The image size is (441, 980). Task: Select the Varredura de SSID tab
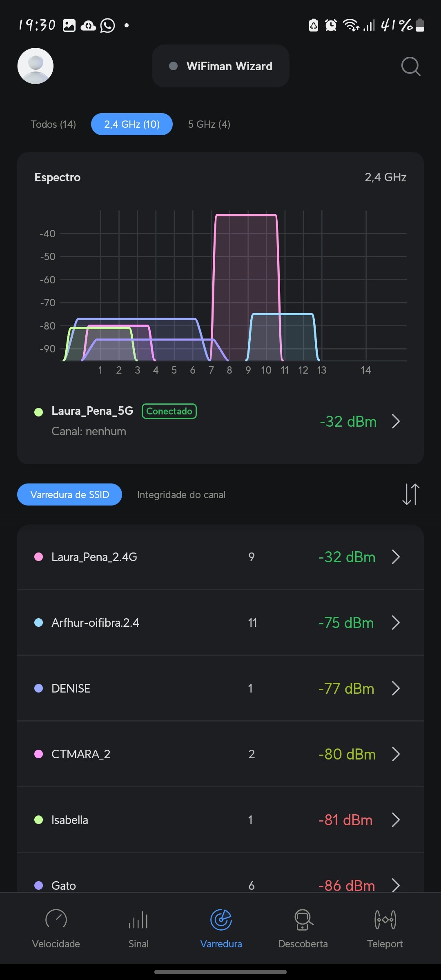pyautogui.click(x=70, y=494)
